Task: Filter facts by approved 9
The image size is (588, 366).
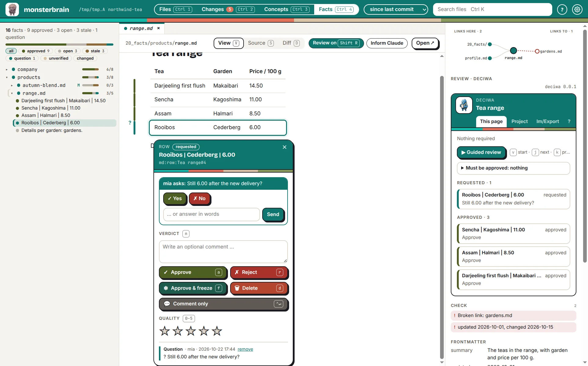Action: (x=36, y=51)
